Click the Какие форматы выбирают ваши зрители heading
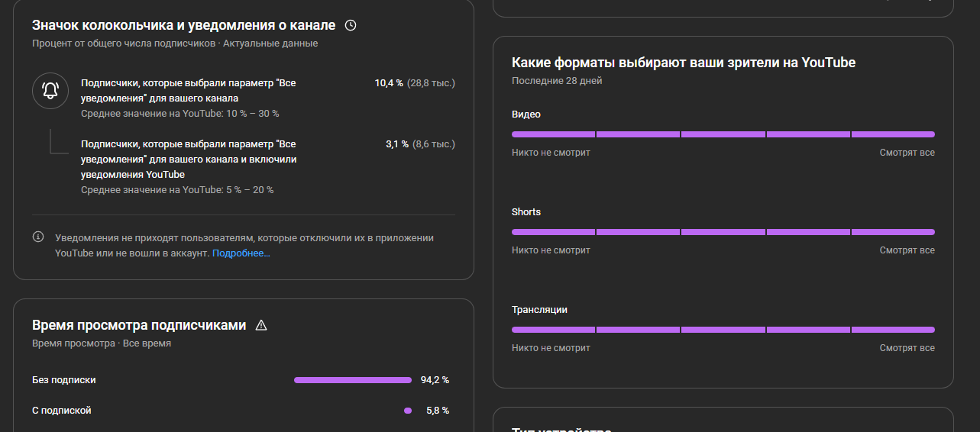 683,63
